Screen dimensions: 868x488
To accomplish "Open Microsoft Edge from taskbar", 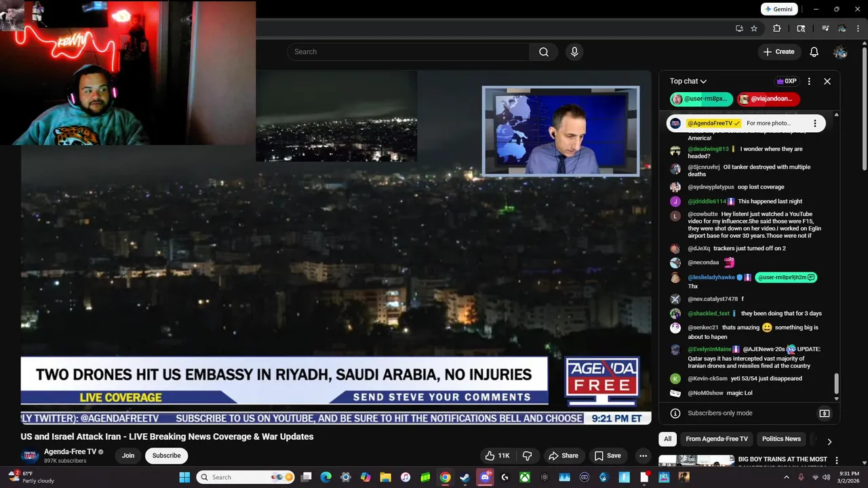I will 325,477.
